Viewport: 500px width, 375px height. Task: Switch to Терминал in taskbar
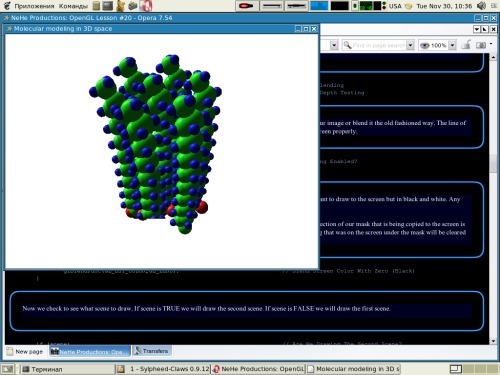(68, 369)
